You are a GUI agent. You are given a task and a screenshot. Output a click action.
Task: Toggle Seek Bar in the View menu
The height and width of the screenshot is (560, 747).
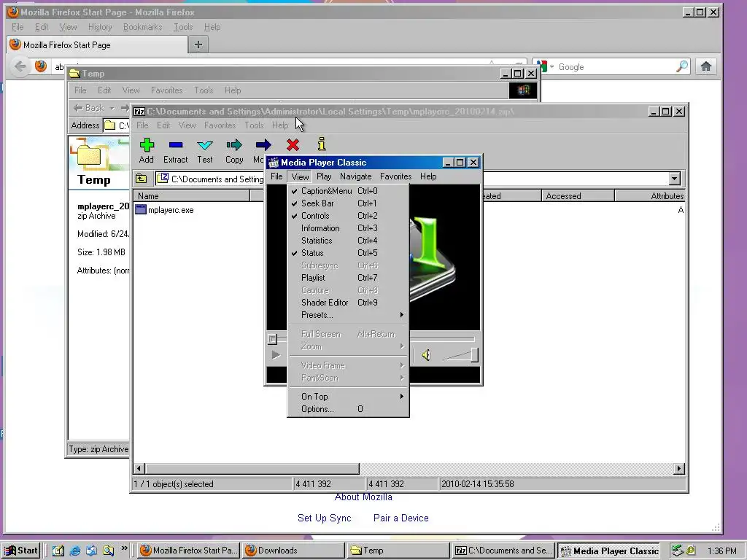[348, 203]
